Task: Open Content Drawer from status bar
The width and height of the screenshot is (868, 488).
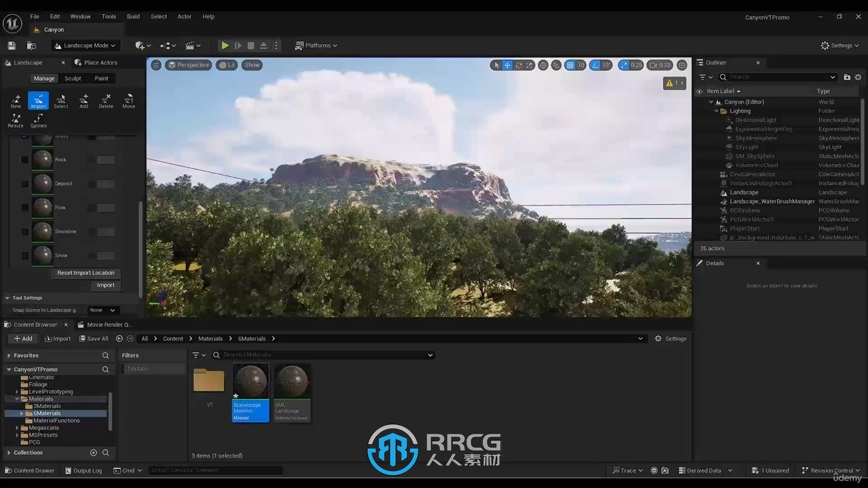Action: click(x=30, y=470)
